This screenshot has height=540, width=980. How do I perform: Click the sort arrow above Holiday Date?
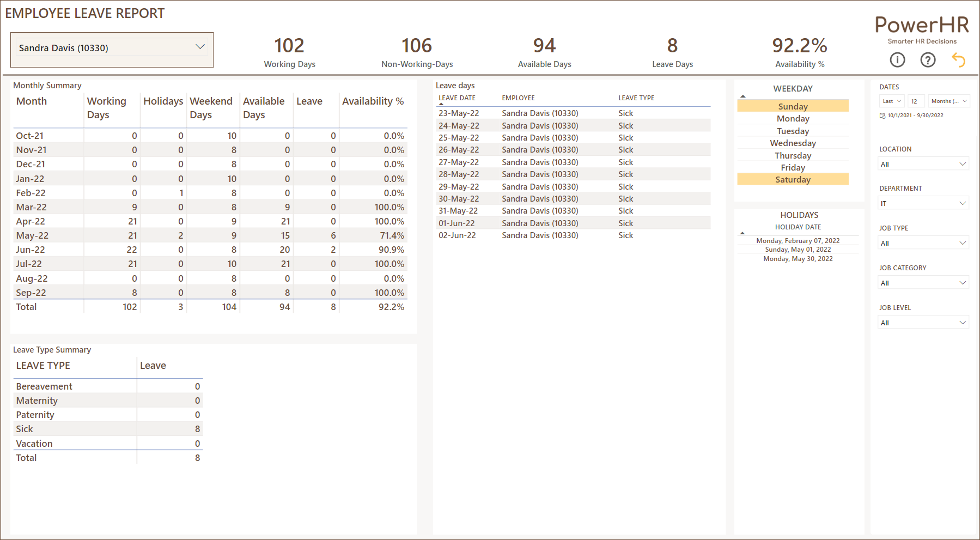[x=742, y=233]
